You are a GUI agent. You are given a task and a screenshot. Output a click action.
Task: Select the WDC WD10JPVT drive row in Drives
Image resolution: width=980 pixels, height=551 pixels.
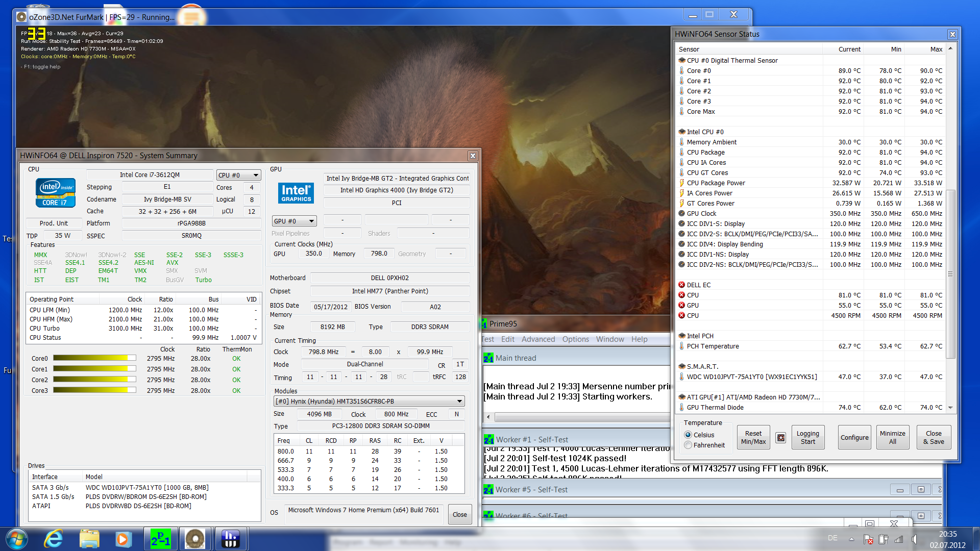[144, 487]
